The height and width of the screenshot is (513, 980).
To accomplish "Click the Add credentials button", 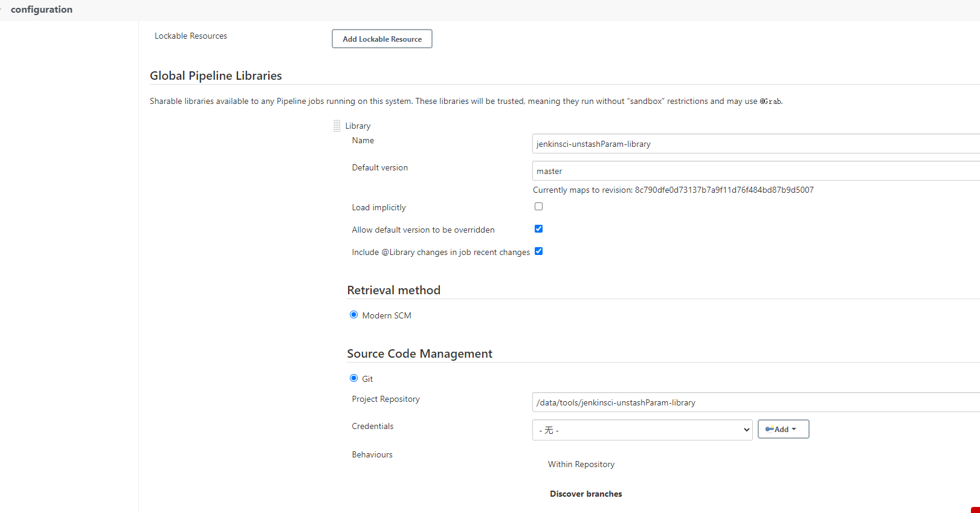I will 783,429.
